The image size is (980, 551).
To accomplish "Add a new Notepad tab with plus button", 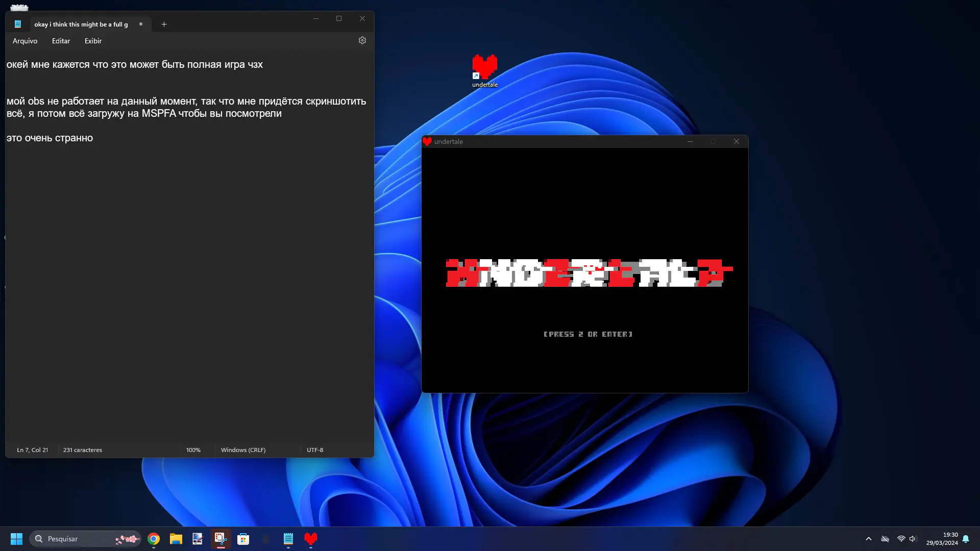I will (x=164, y=24).
